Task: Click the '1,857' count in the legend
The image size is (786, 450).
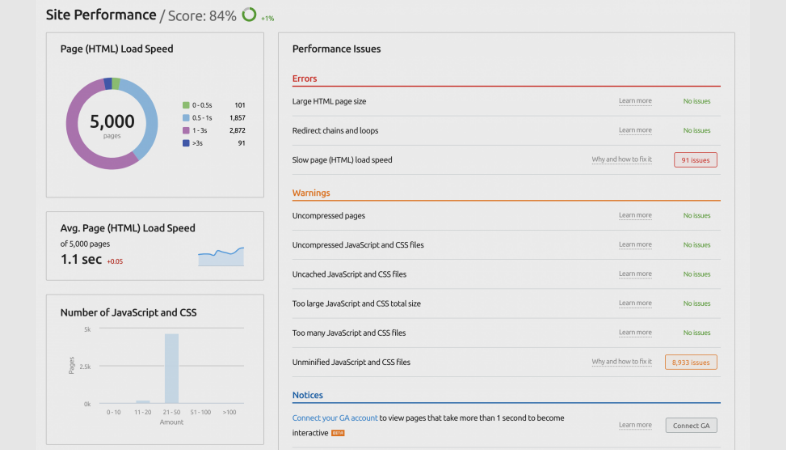Action: click(x=237, y=118)
